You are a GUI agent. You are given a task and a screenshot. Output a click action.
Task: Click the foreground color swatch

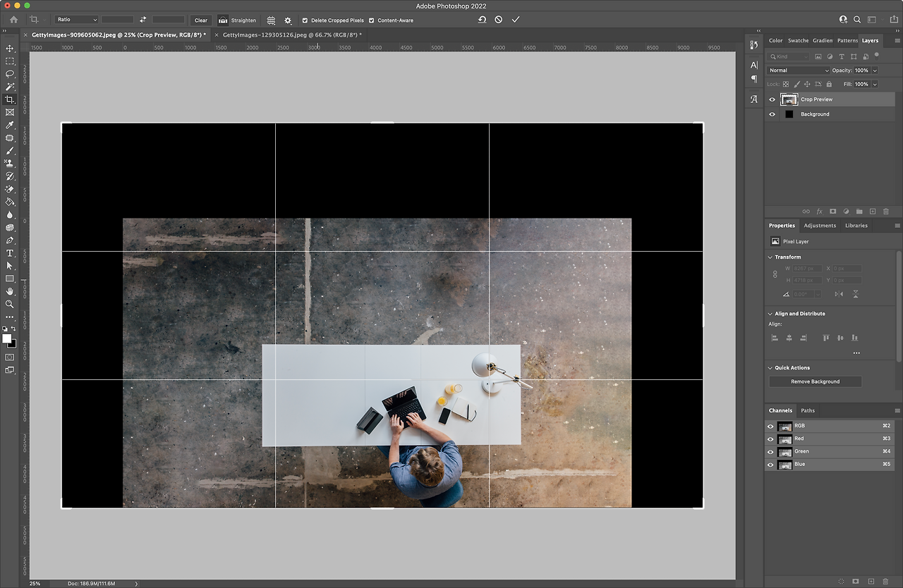7,339
